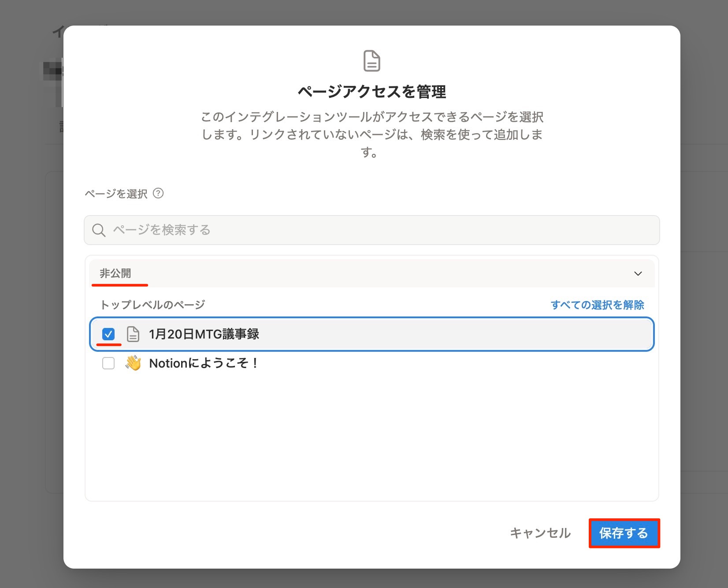Click the トップレベルのページ subheading
The height and width of the screenshot is (588, 728).
153,305
